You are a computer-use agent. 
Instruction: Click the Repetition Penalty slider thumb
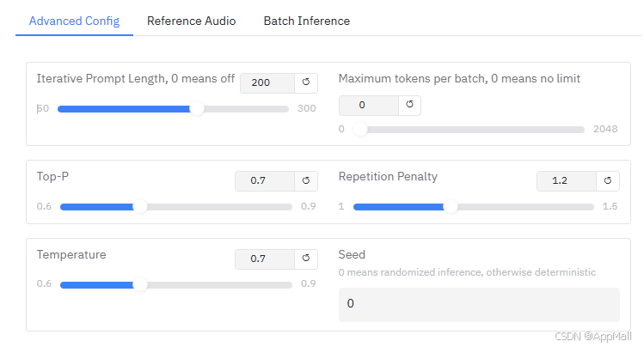click(450, 207)
